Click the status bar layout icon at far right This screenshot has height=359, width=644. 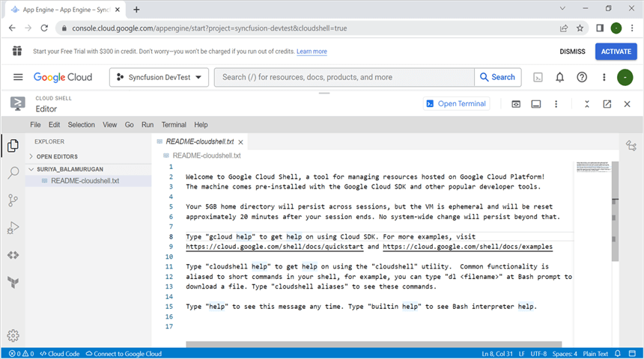point(632,353)
